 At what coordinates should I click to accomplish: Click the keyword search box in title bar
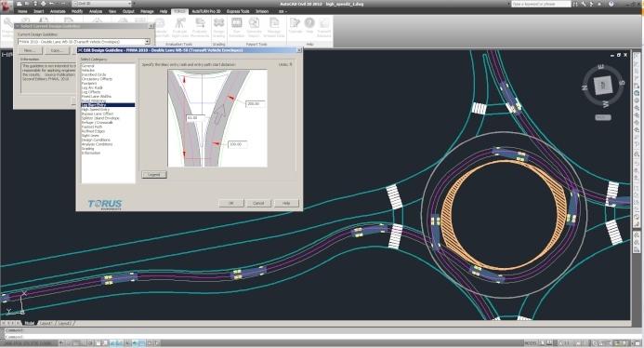[541, 4]
